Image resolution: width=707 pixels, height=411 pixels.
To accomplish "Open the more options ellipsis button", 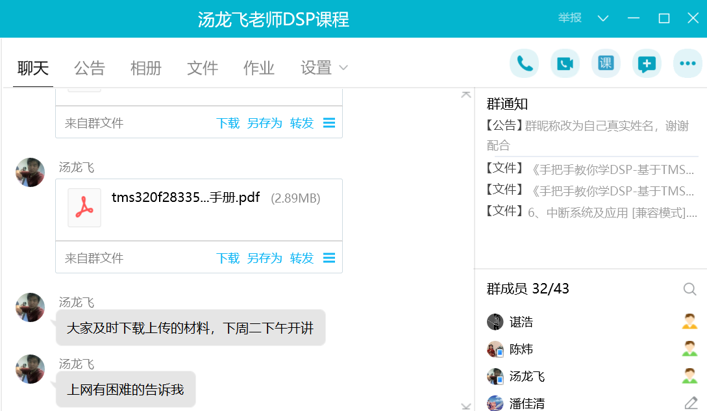I will pyautogui.click(x=687, y=64).
